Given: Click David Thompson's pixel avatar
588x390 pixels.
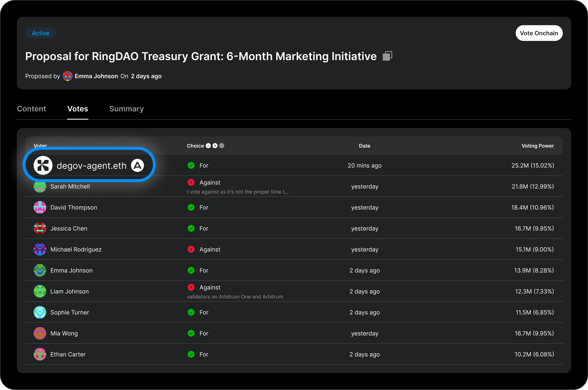Looking at the screenshot, I should pyautogui.click(x=40, y=207).
